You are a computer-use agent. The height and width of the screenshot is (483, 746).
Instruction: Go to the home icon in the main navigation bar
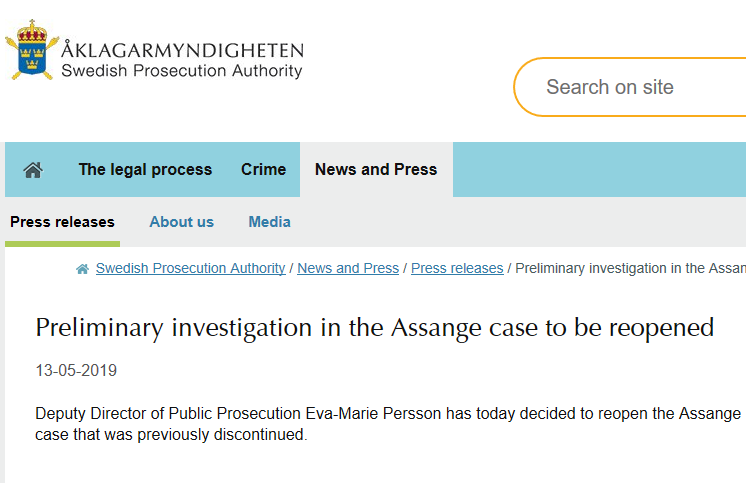coord(33,170)
